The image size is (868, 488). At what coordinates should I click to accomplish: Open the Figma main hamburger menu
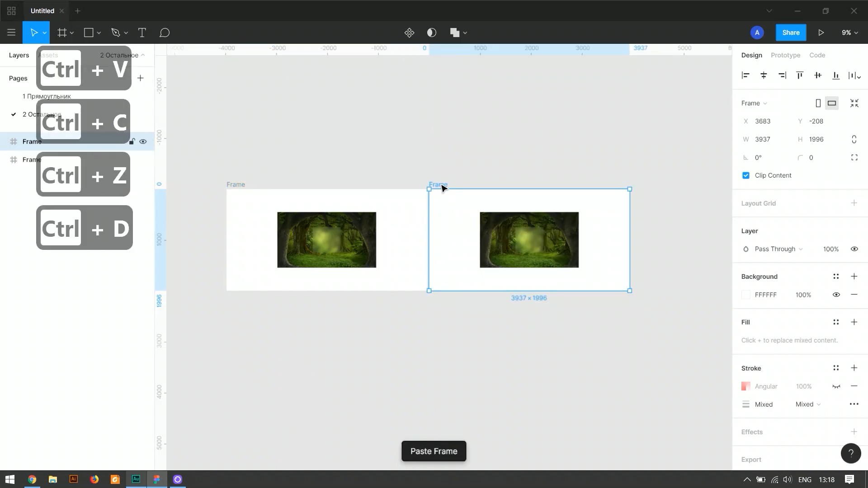click(x=11, y=33)
